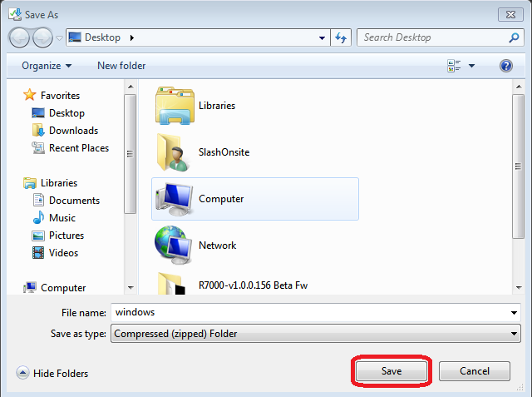The image size is (532, 397).
Task: Click the Save button
Action: coord(392,371)
